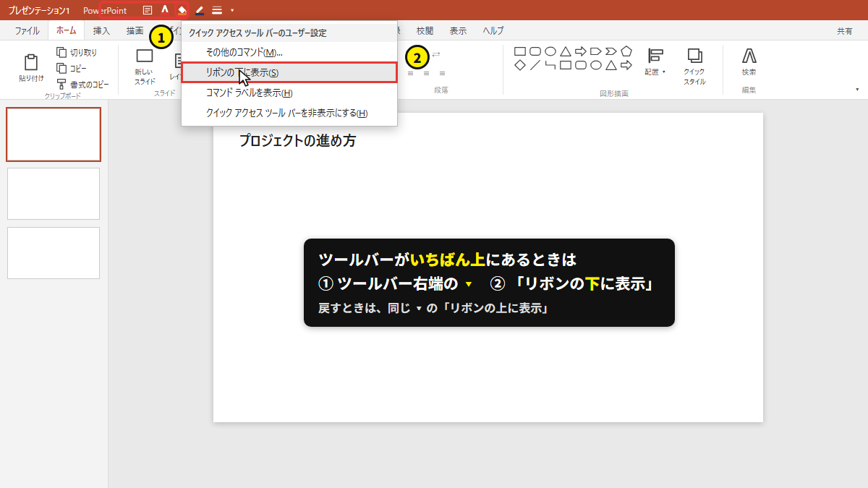Open the 表示 ribbon tab

458,31
